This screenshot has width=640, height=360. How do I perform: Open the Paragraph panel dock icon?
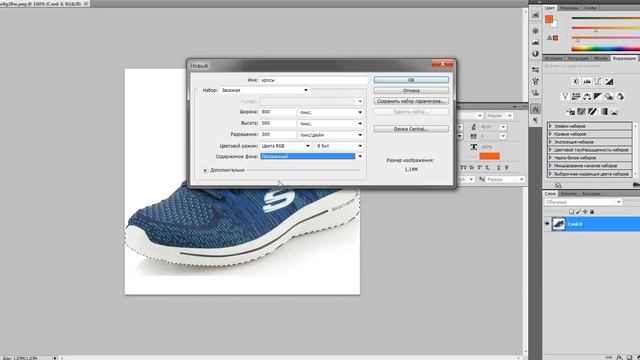pyautogui.click(x=536, y=120)
